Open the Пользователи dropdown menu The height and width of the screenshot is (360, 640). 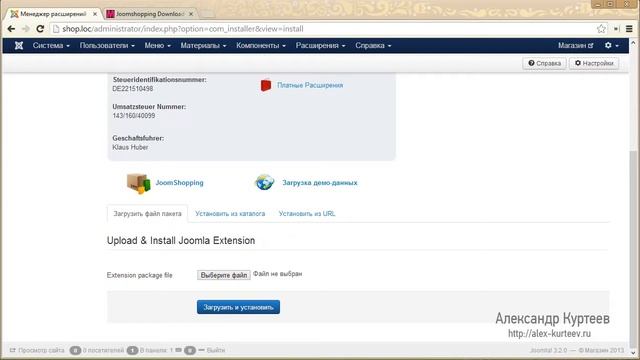coord(107,45)
